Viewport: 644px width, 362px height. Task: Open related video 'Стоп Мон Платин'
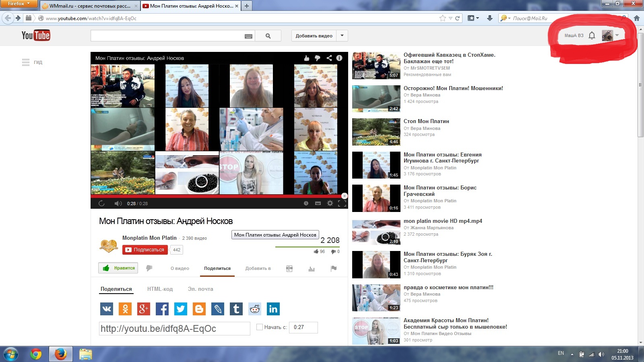tap(426, 121)
